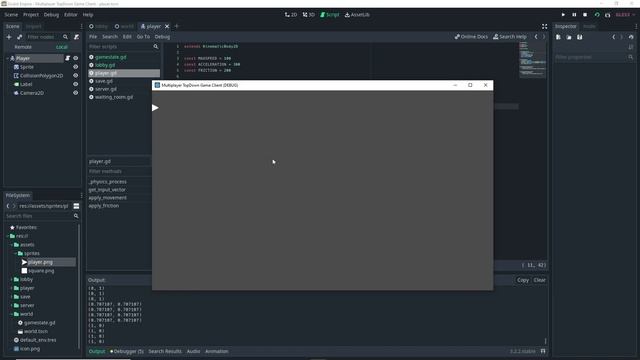Click the Inspector object history icon
The image size is (640, 360).
[x=631, y=37]
